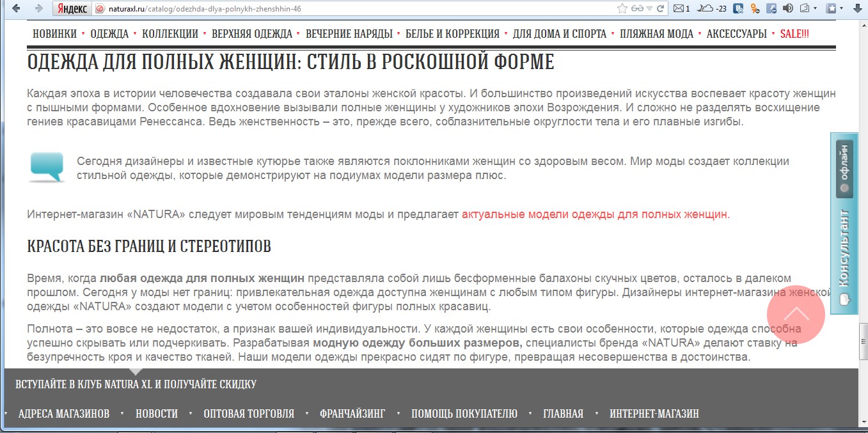Open the ДЛЯ ДОМА И СПОРТА menu item
868x433 pixels.
pos(560,34)
